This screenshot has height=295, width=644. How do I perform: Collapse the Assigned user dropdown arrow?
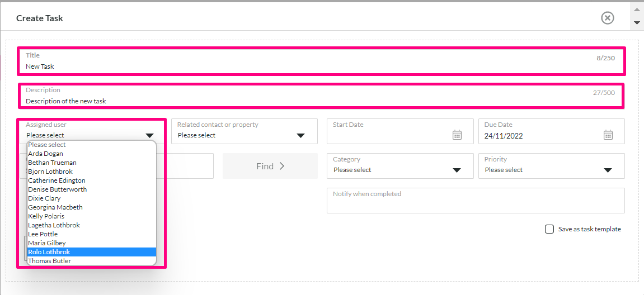149,135
